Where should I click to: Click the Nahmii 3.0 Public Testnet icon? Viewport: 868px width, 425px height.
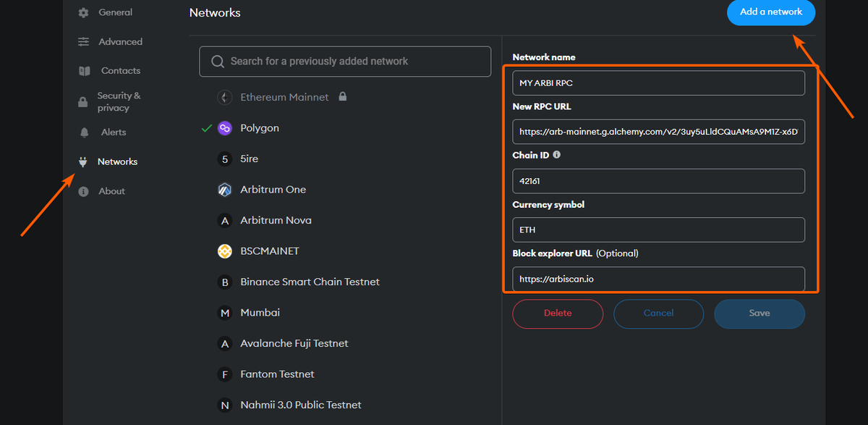pos(225,405)
